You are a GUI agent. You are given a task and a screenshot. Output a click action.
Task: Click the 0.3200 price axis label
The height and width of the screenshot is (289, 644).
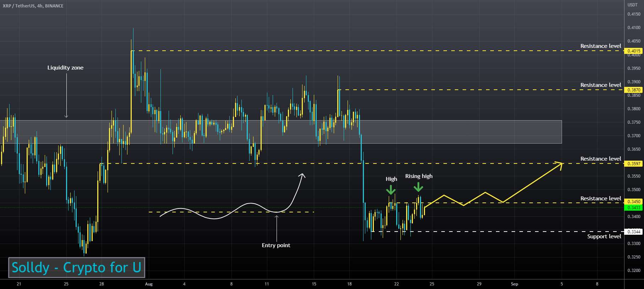[x=634, y=271]
